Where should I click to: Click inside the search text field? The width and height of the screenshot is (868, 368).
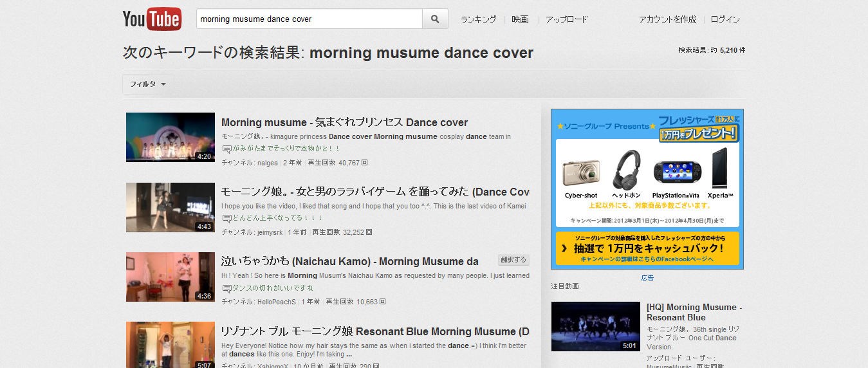click(x=309, y=19)
